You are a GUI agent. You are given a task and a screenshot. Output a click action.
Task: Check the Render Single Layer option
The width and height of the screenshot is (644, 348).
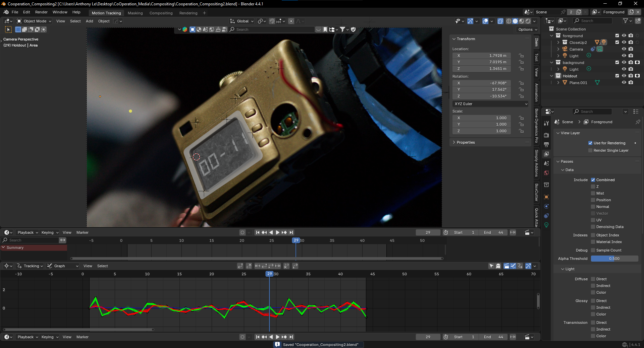click(x=590, y=150)
